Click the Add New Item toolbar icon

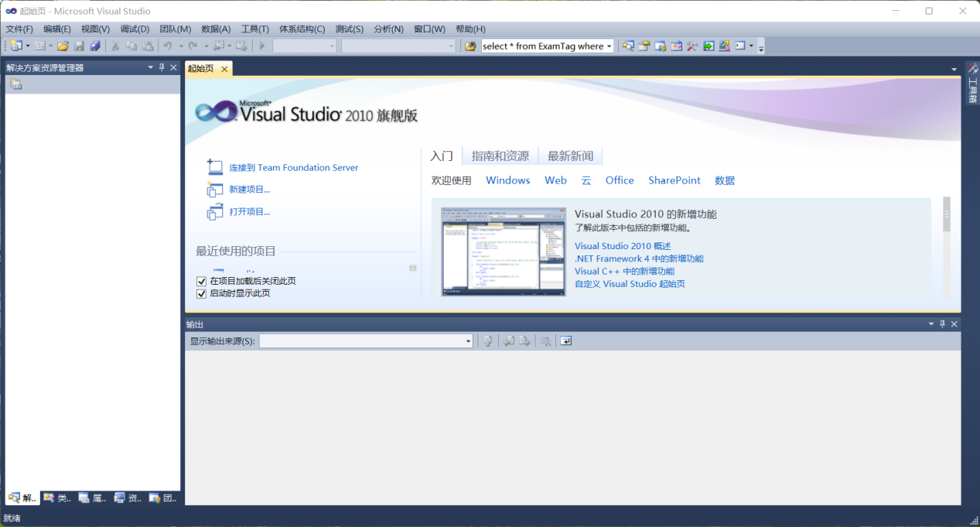(39, 46)
